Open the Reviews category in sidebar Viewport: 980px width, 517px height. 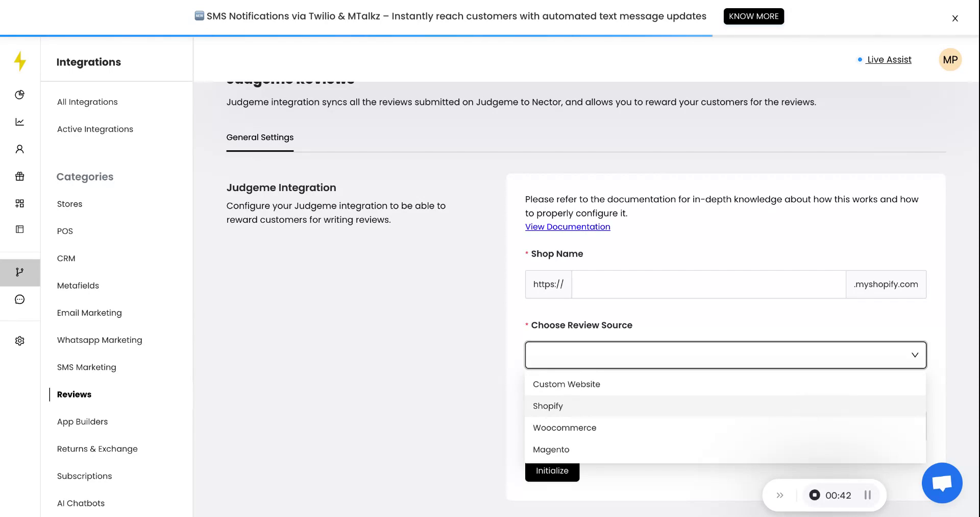coord(74,394)
